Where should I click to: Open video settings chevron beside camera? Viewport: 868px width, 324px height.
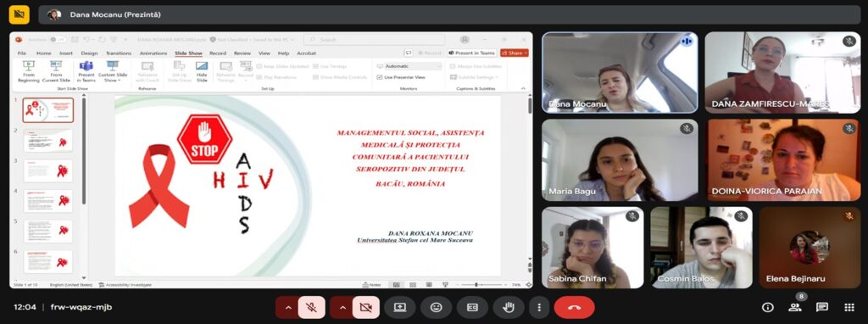click(342, 307)
